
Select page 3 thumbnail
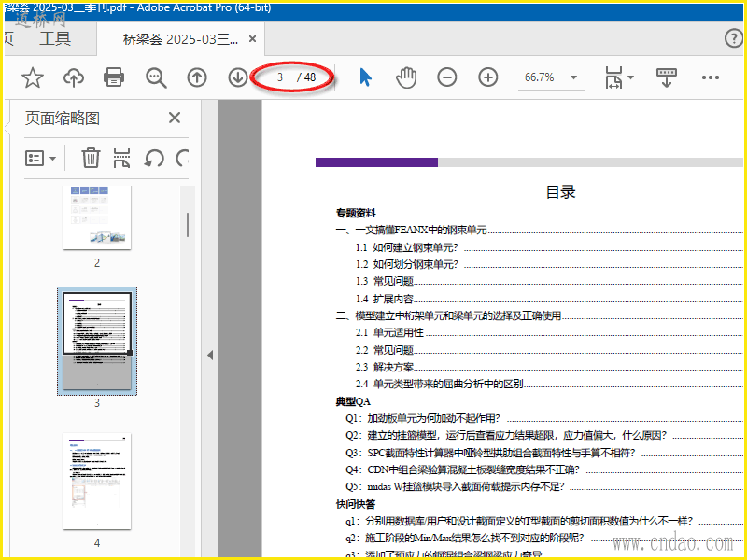click(97, 341)
